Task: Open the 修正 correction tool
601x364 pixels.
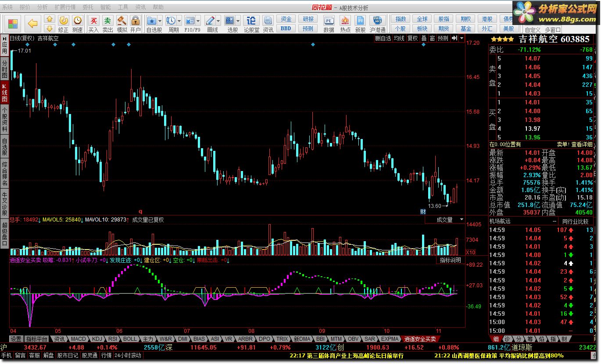Action: pyautogui.click(x=64, y=24)
